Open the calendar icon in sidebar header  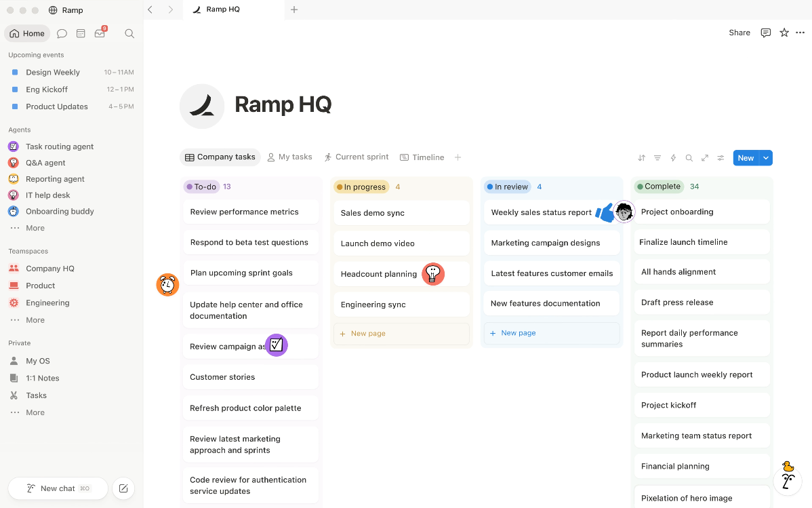click(x=81, y=34)
